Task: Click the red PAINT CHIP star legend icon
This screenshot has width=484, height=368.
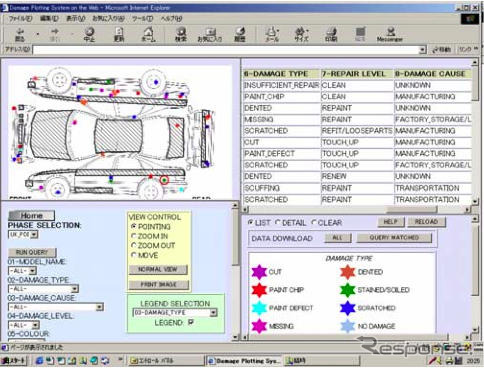Action: 259,290
